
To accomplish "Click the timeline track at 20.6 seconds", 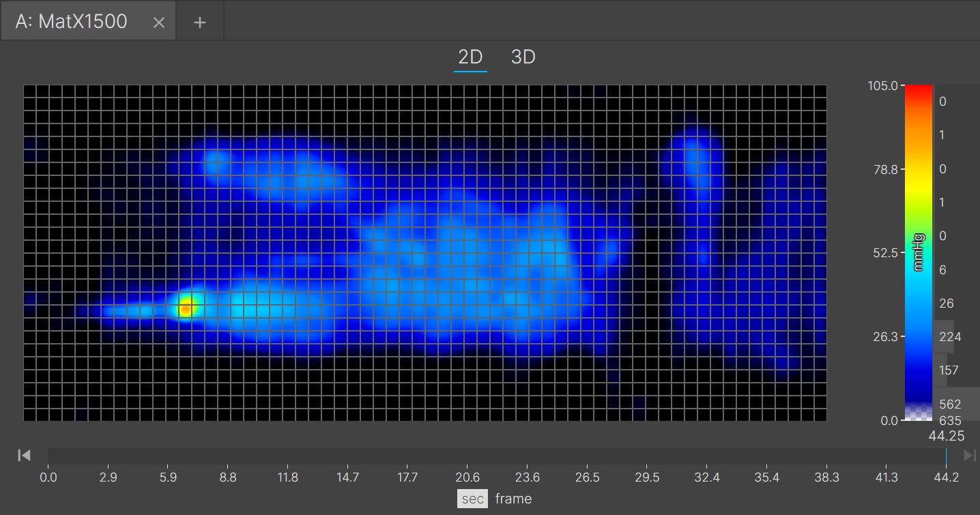I will 467,455.
